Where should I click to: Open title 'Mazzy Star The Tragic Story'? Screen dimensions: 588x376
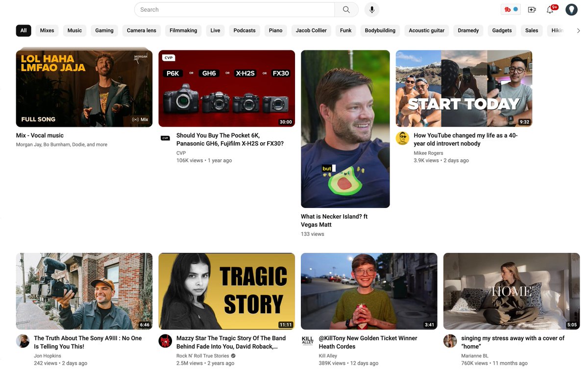coord(231,342)
